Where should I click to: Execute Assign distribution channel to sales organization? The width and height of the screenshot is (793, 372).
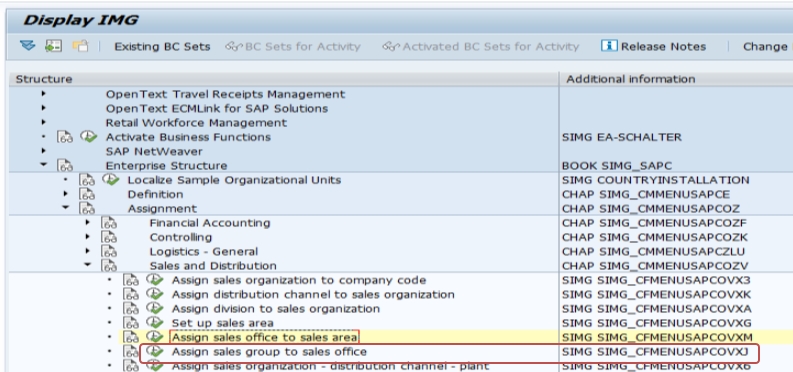click(155, 294)
